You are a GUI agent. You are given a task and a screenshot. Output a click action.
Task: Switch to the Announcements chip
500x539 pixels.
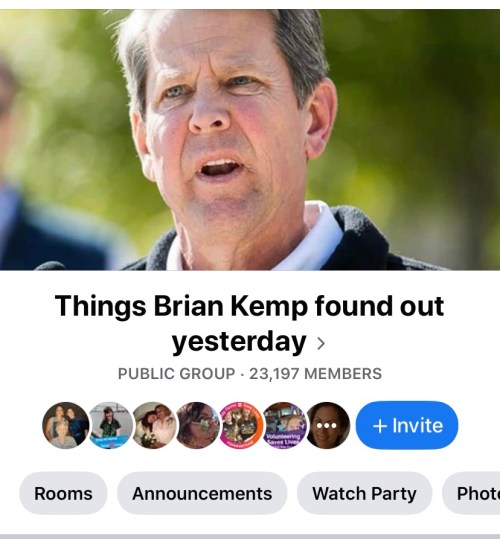pos(202,493)
